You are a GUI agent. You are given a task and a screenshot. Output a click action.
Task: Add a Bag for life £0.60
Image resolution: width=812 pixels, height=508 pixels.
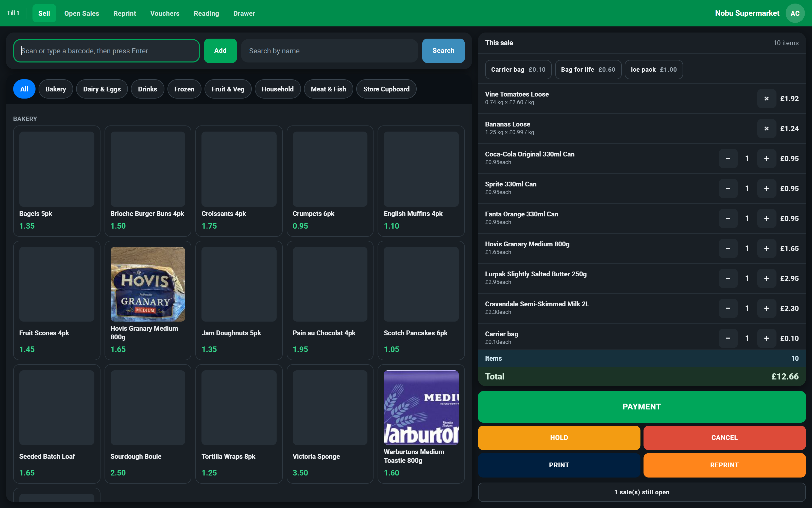pyautogui.click(x=588, y=70)
